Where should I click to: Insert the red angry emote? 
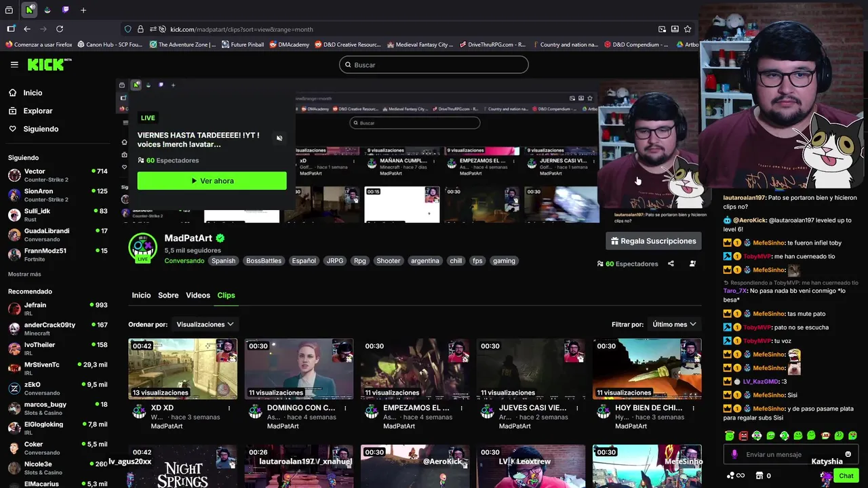[x=743, y=436]
